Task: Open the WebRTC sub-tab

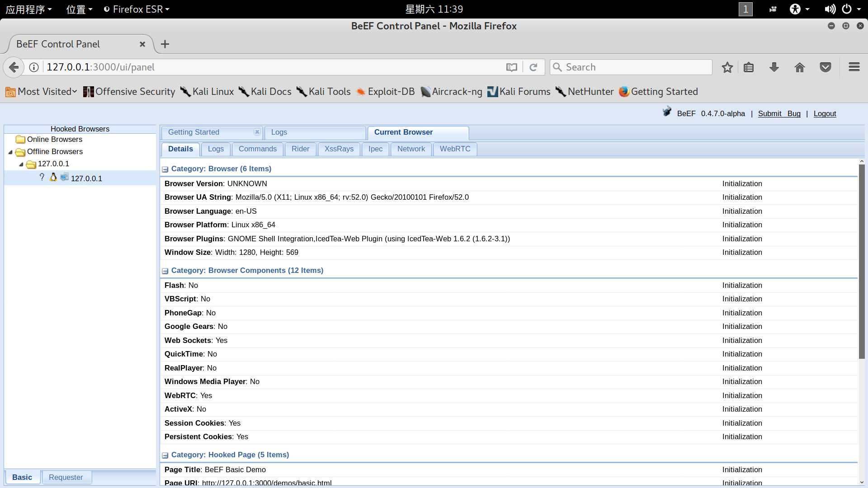Action: 455,149
